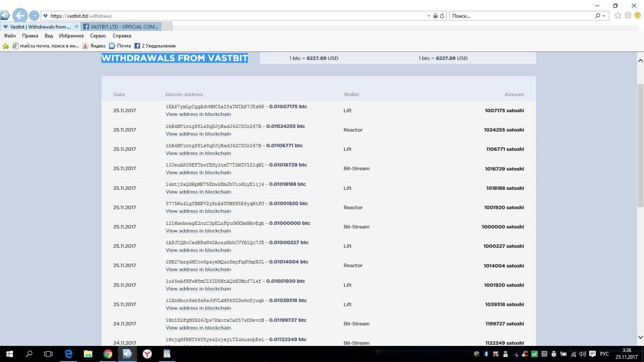This screenshot has width=644, height=362.
Task: Launch Microsoft Edge from the taskbar
Action: pyautogui.click(x=68, y=354)
